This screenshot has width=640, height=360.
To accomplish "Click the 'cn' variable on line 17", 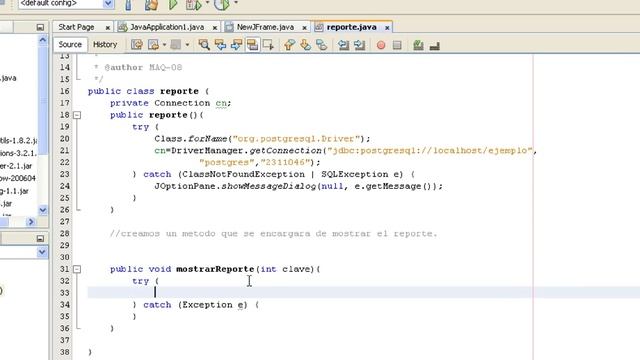I will pos(221,103).
